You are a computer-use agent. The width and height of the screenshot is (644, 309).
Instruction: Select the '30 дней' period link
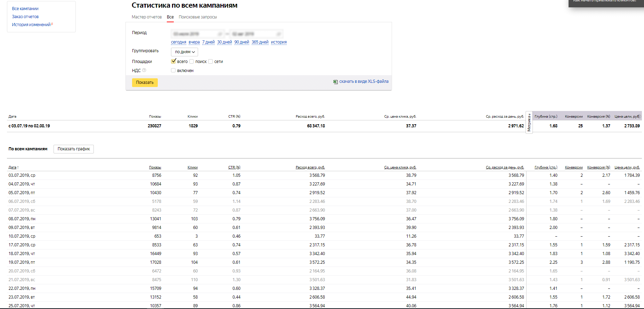pyautogui.click(x=225, y=42)
